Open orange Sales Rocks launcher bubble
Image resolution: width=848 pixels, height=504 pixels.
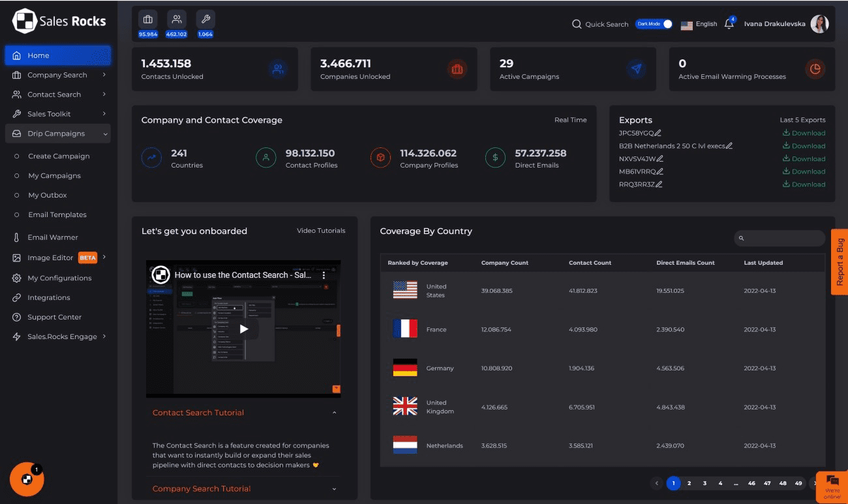click(27, 479)
